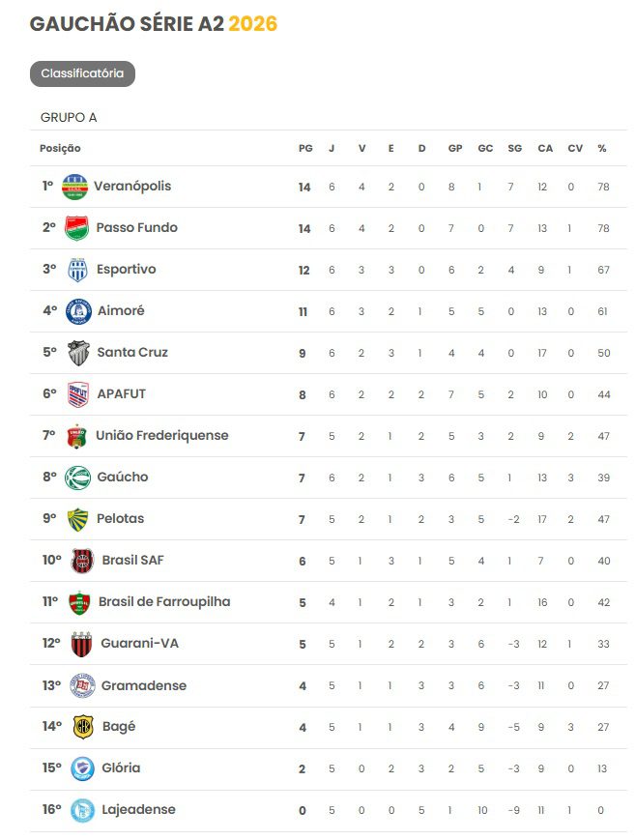This screenshot has width=636, height=840.
Task: Click the SG column header
Action: pyautogui.click(x=515, y=149)
